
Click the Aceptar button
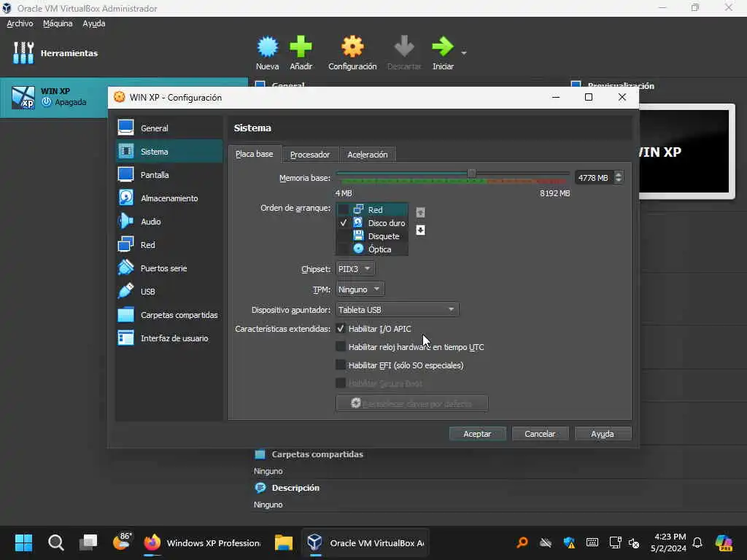click(x=477, y=434)
